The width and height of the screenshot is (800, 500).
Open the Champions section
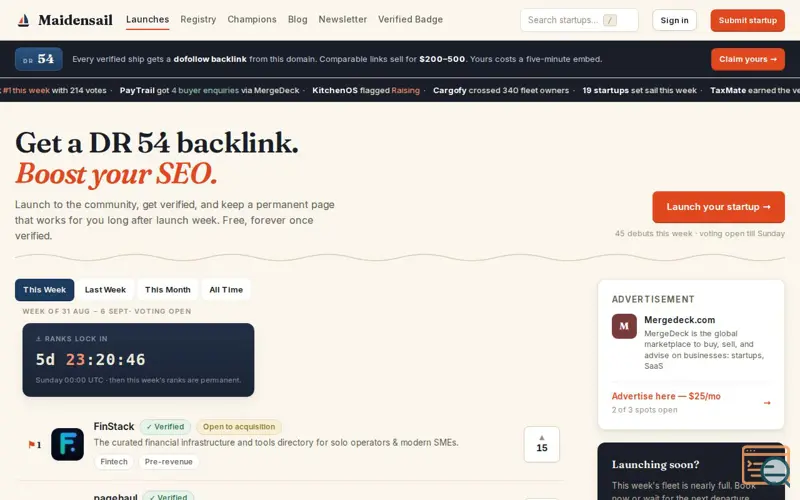[252, 19]
